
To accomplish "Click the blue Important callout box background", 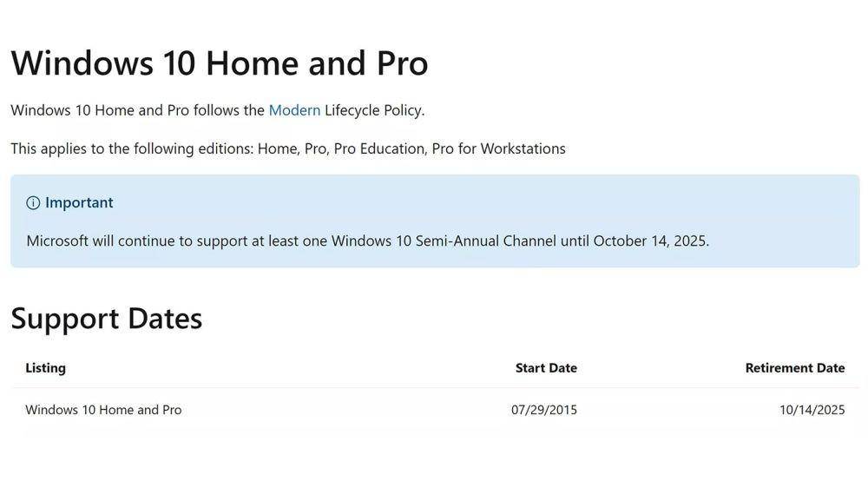I will pyautogui.click(x=435, y=221).
